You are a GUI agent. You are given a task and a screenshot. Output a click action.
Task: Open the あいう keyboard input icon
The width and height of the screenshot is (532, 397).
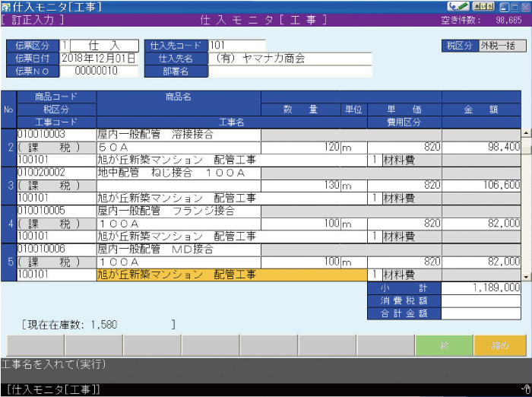483,6
